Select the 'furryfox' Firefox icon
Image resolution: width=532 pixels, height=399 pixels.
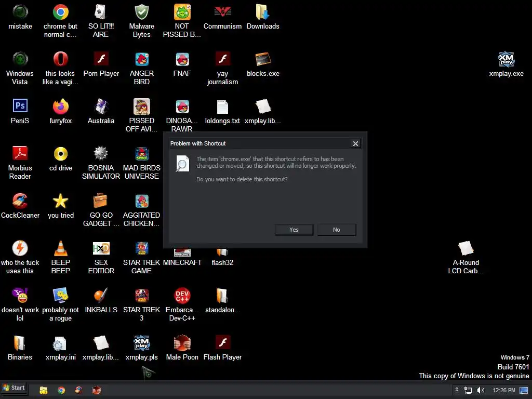60,112
